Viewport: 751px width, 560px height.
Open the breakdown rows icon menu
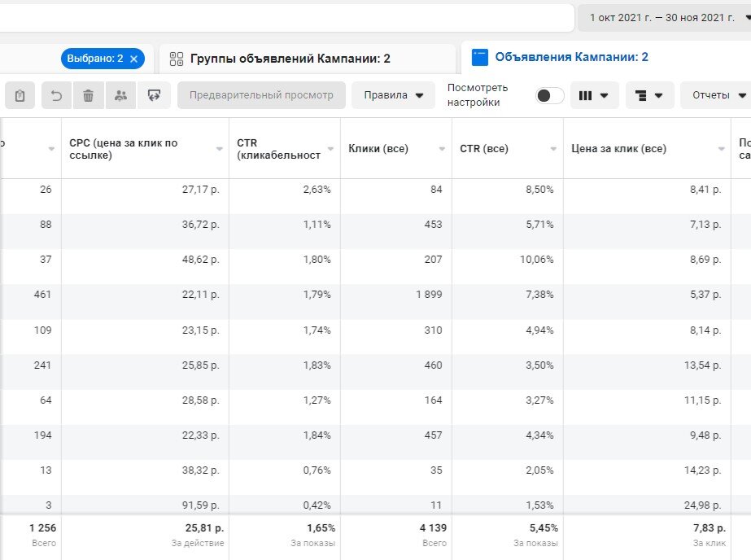pyautogui.click(x=649, y=95)
